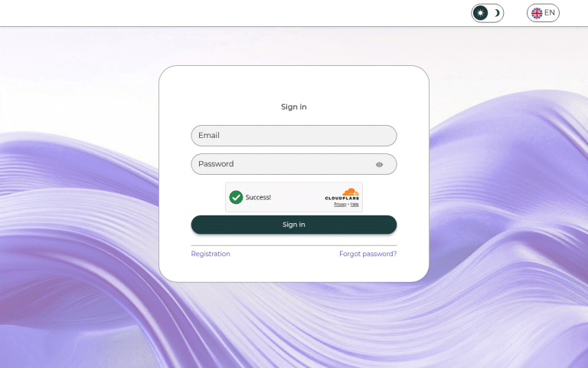The height and width of the screenshot is (368, 588).
Task: Click the dark Sign in button
Action: [x=294, y=225]
